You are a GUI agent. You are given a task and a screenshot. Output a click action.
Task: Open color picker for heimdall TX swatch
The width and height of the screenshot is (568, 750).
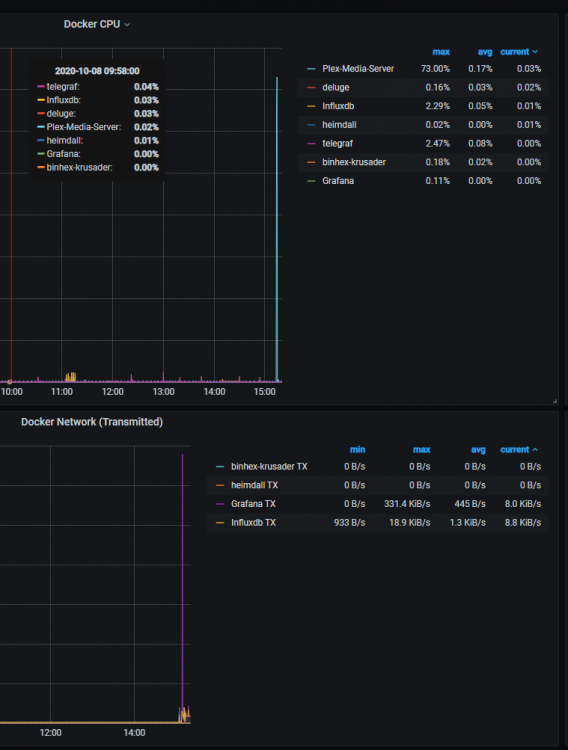coord(220,485)
